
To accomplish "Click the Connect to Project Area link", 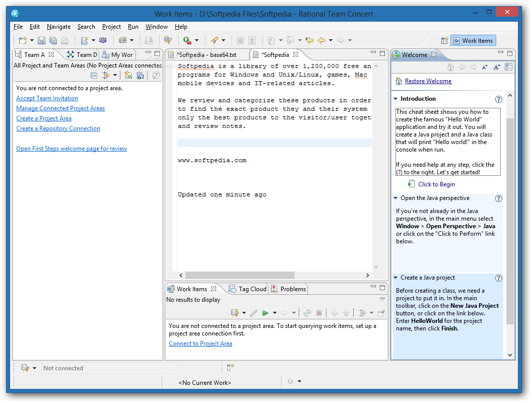I will pyautogui.click(x=201, y=344).
